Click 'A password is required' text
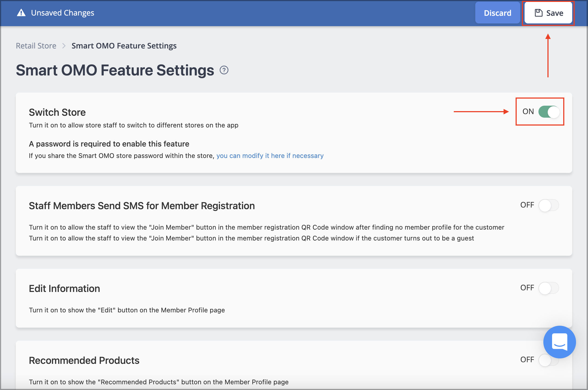This screenshot has width=588, height=390. tap(109, 144)
